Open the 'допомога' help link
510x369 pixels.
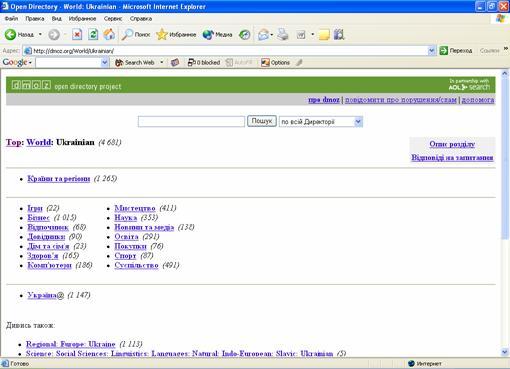[478, 99]
